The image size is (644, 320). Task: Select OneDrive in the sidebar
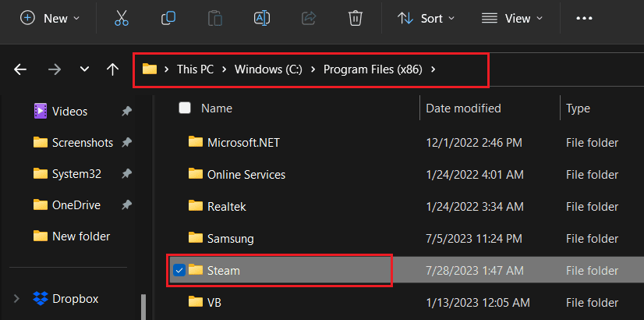tap(76, 204)
